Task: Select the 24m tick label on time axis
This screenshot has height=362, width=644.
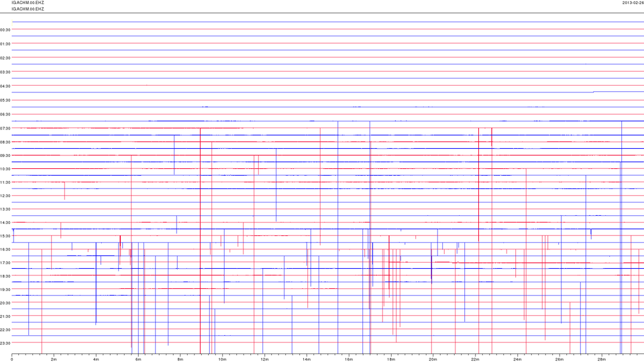Action: pos(517,359)
